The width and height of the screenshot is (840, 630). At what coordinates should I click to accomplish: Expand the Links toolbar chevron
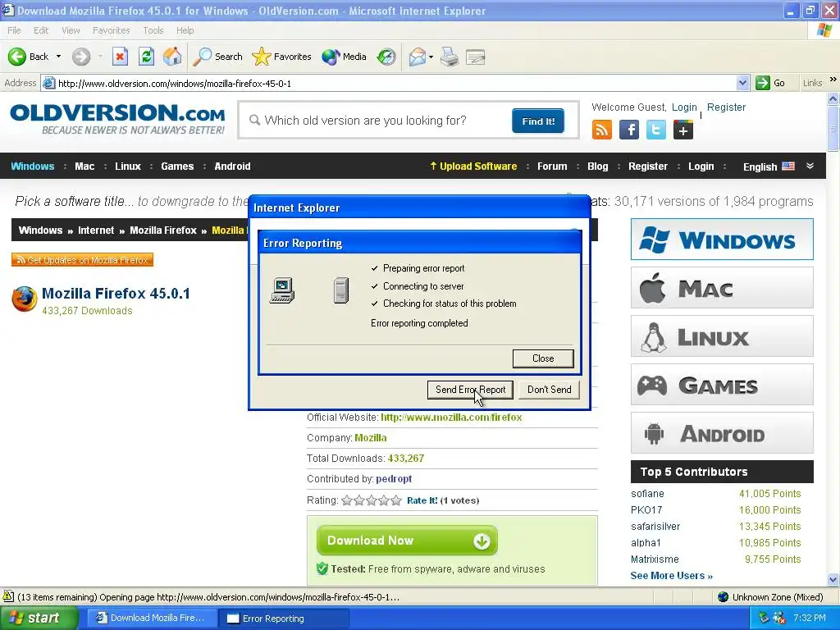[833, 80]
